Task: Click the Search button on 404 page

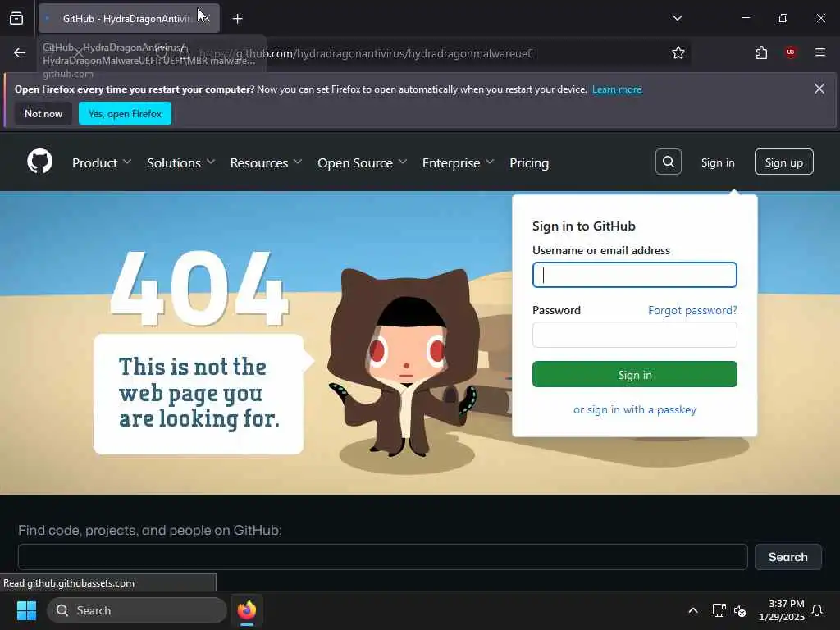Action: 787,557
